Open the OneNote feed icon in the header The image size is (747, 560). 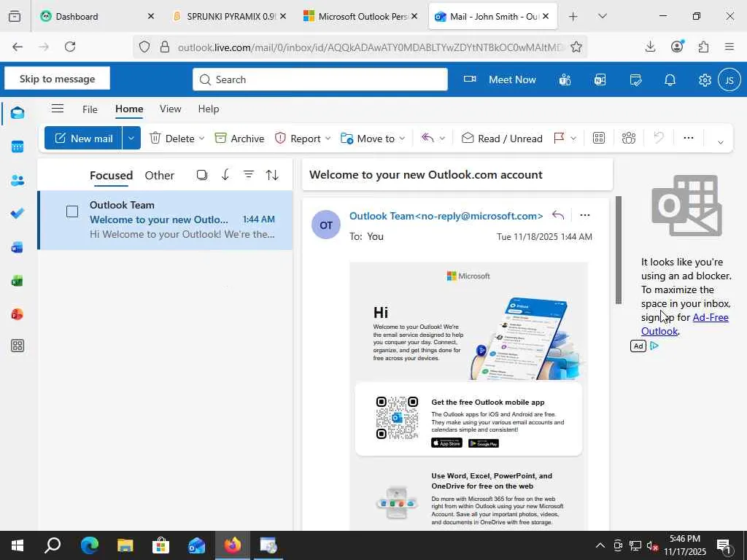(x=600, y=80)
